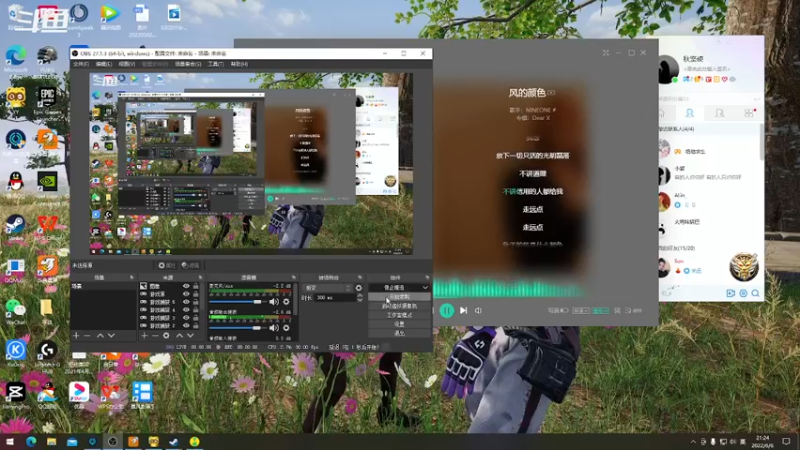Click the volume icon in music player
Image resolution: width=800 pixels, height=450 pixels.
click(478, 310)
